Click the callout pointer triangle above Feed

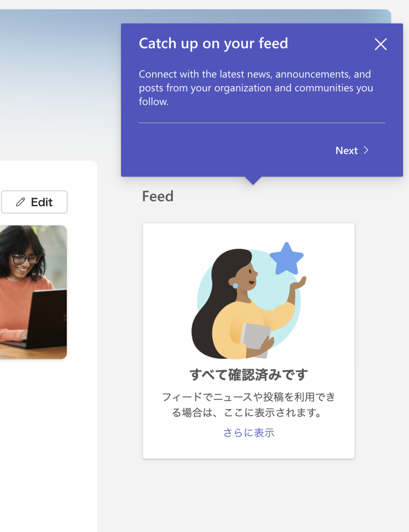(253, 180)
